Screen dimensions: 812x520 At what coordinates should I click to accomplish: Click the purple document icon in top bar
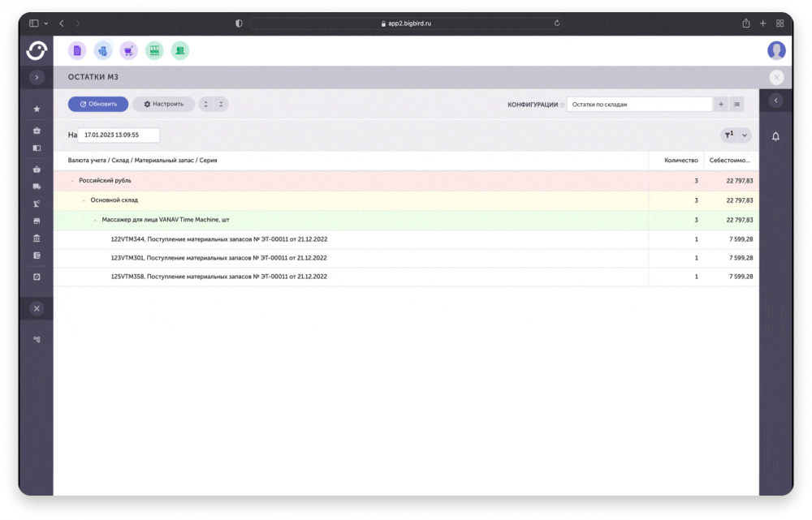tap(77, 51)
